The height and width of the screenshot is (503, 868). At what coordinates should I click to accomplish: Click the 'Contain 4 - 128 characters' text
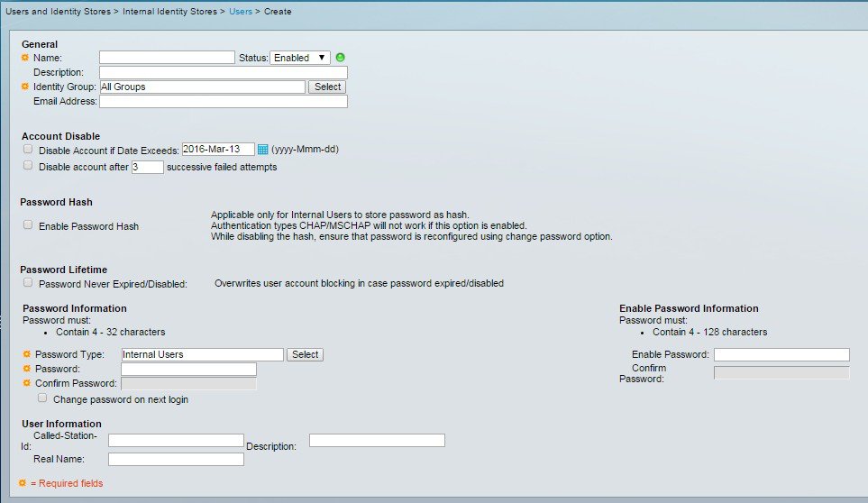coord(709,332)
